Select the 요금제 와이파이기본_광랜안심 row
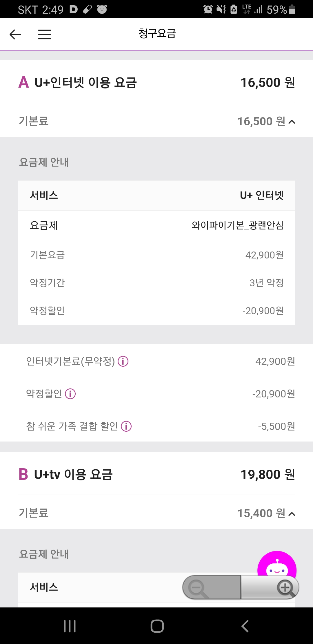 [156, 225]
